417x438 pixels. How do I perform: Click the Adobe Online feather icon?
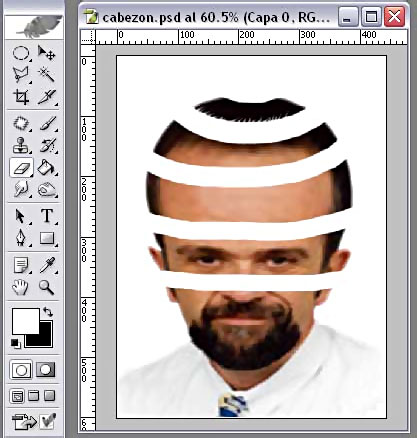point(34,27)
